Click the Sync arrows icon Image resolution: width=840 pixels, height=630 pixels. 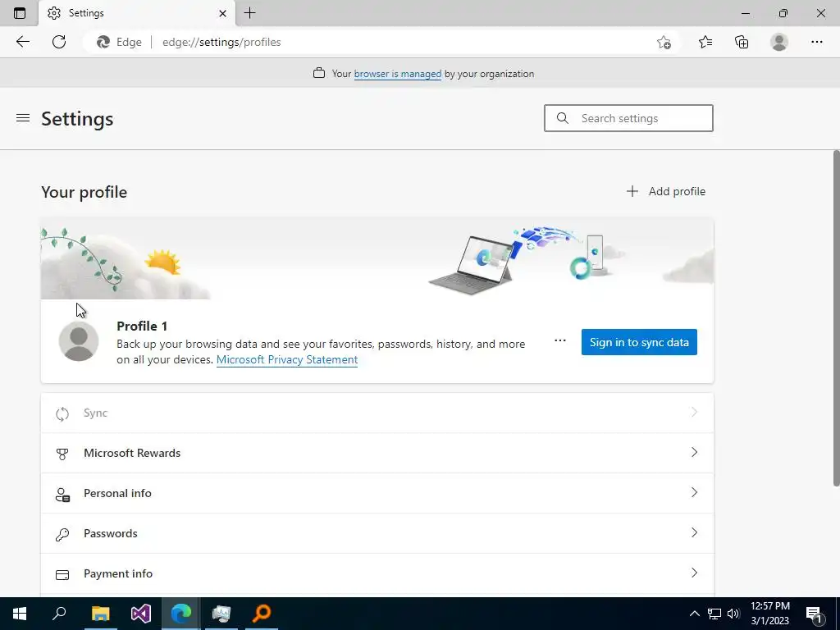pyautogui.click(x=62, y=413)
